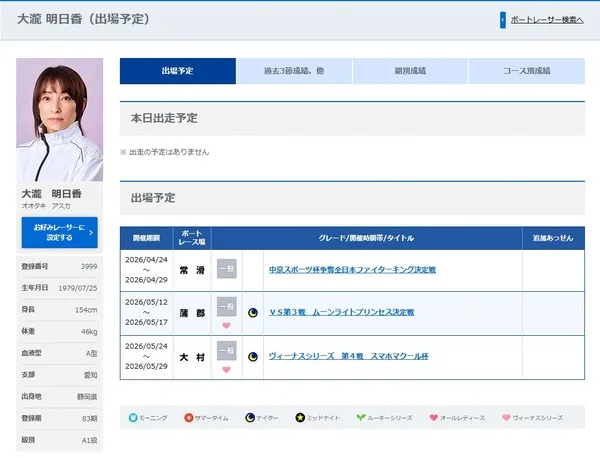This screenshot has height=458, width=600.
Task: Click the ヴィーナスシリーズ heart legend icon
Action: click(x=506, y=417)
